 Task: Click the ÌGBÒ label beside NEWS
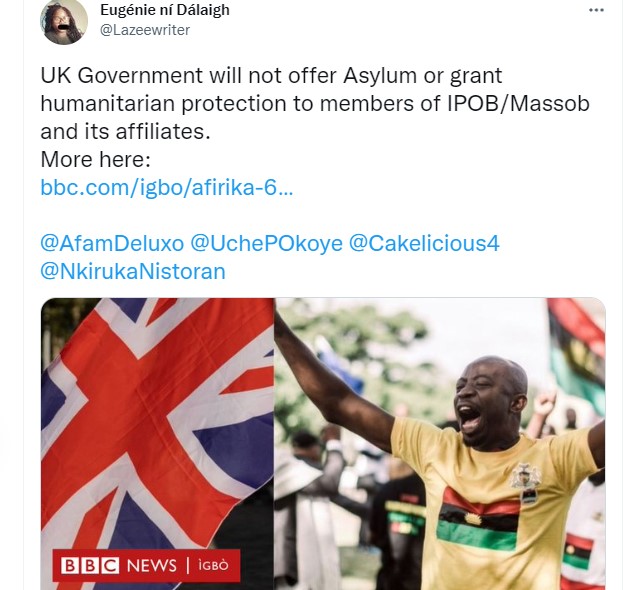point(213,566)
